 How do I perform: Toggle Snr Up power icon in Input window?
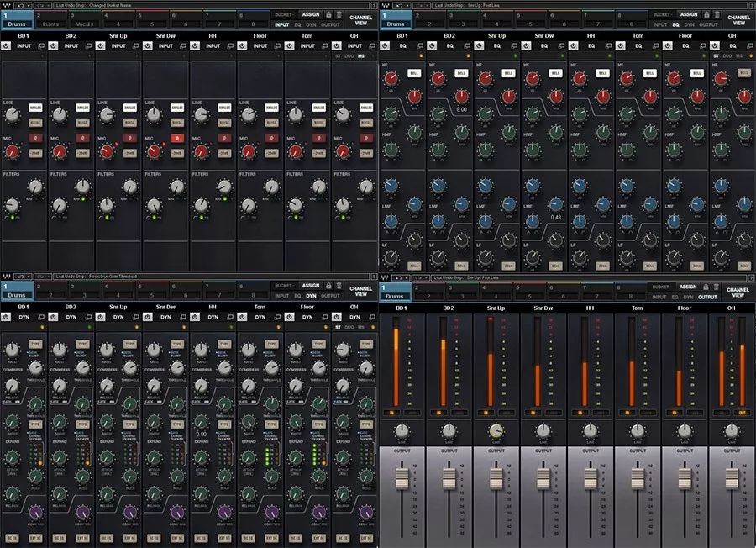point(100,46)
